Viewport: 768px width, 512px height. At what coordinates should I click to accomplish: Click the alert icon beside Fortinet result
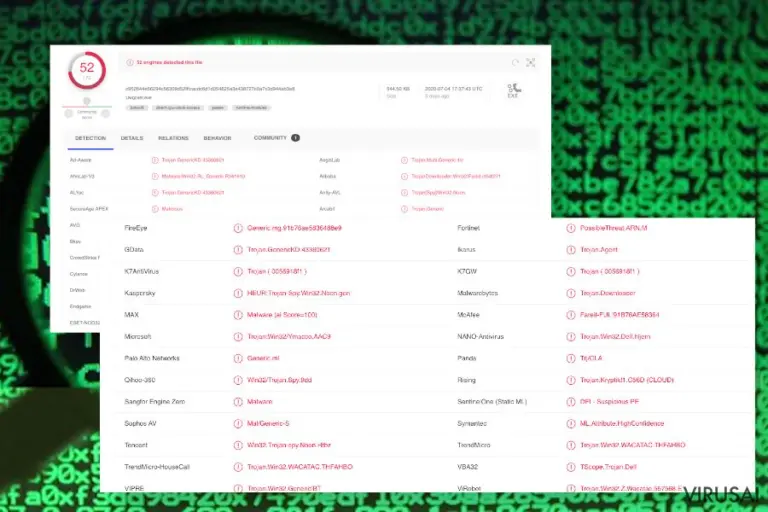point(571,228)
